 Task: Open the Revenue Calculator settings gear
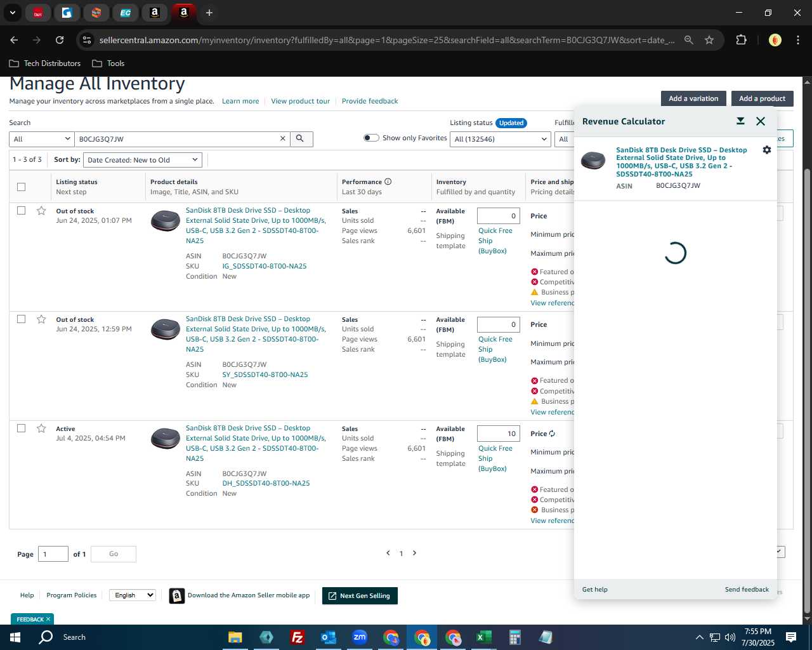point(766,150)
